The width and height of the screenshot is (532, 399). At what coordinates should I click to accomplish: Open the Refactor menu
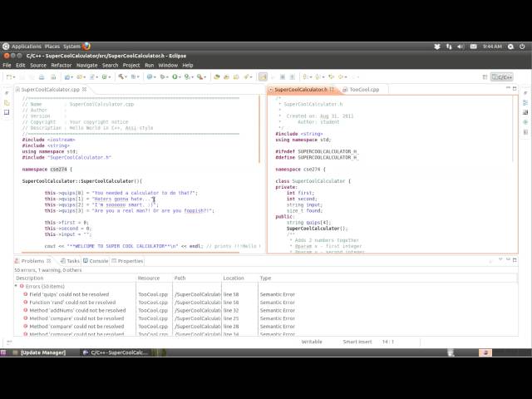click(61, 65)
